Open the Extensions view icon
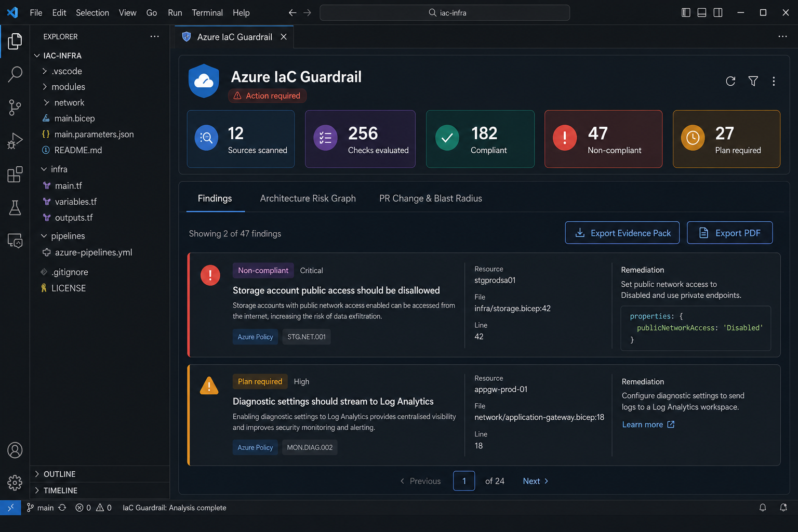This screenshot has width=798, height=532. click(x=15, y=175)
